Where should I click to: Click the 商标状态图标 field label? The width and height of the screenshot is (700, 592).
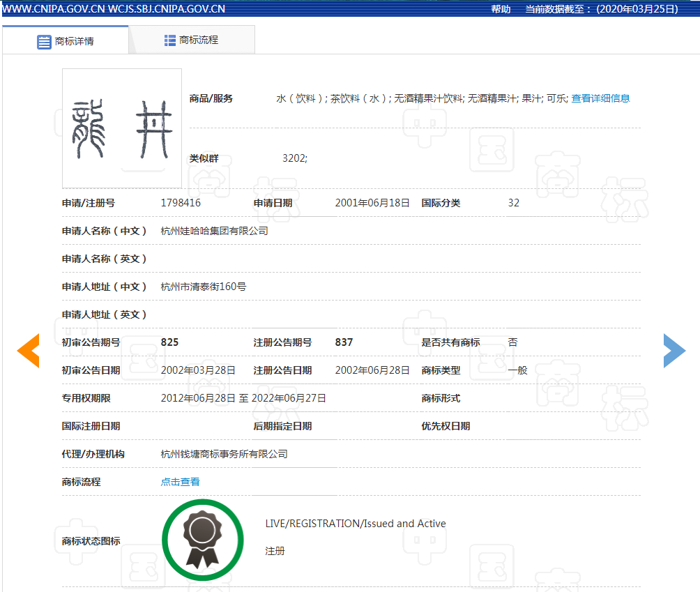click(x=91, y=541)
